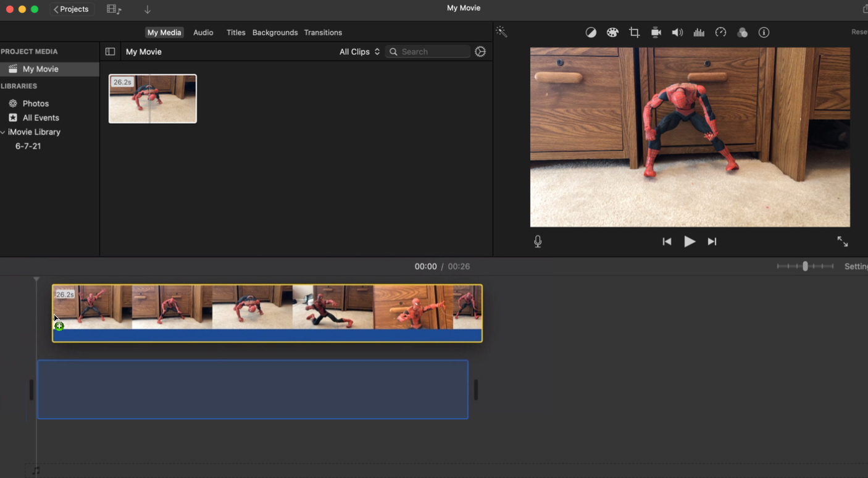Select the Photos library
This screenshot has height=478, width=868.
35,104
